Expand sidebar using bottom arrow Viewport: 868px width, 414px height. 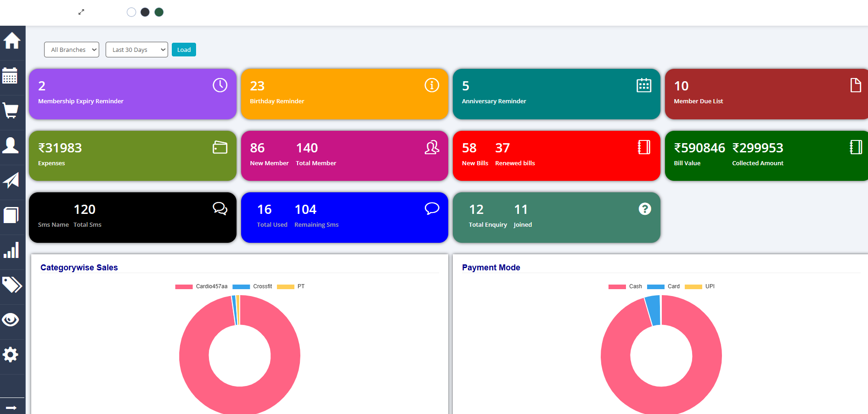pyautogui.click(x=11, y=407)
